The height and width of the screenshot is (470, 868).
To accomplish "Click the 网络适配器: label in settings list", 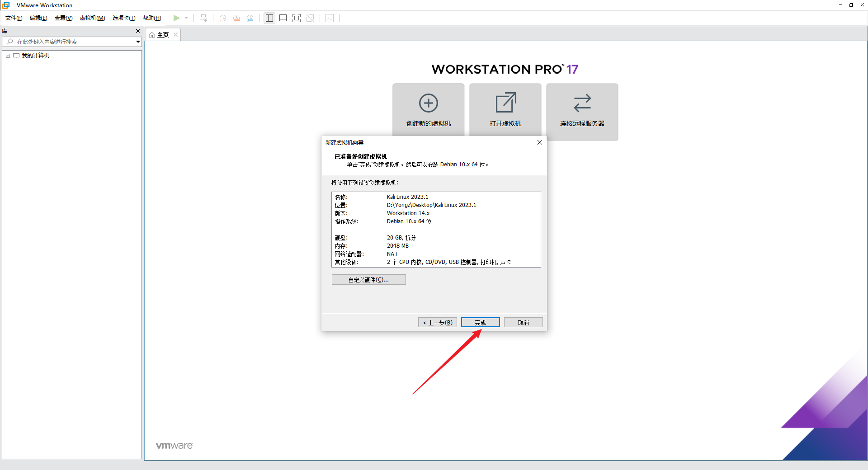I will coord(349,254).
